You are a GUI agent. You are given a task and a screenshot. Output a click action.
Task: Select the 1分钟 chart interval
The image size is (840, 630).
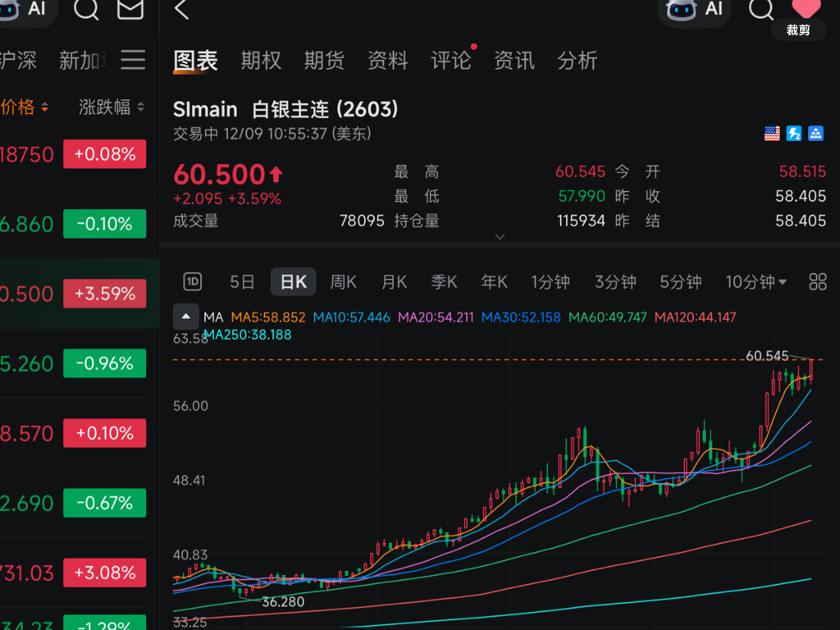(x=550, y=282)
